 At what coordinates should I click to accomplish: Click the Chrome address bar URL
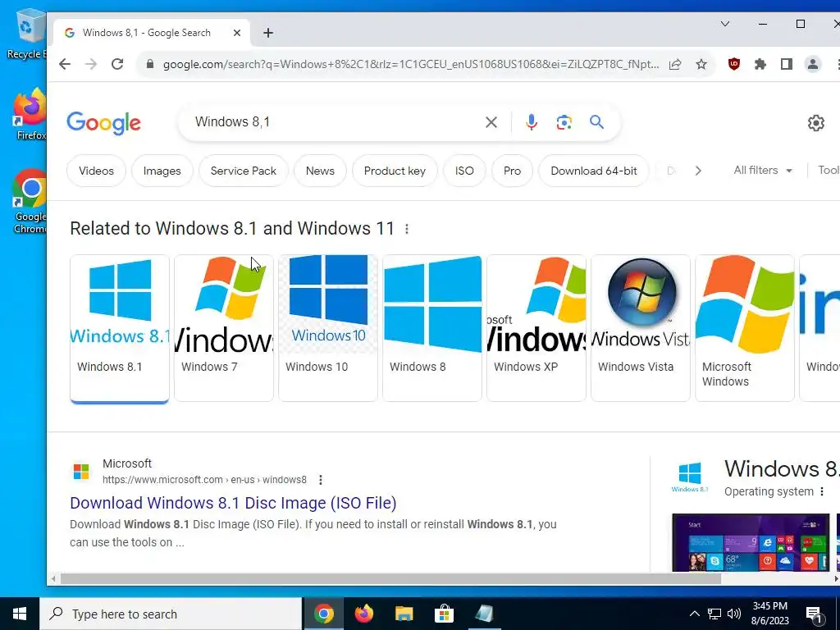click(x=410, y=64)
